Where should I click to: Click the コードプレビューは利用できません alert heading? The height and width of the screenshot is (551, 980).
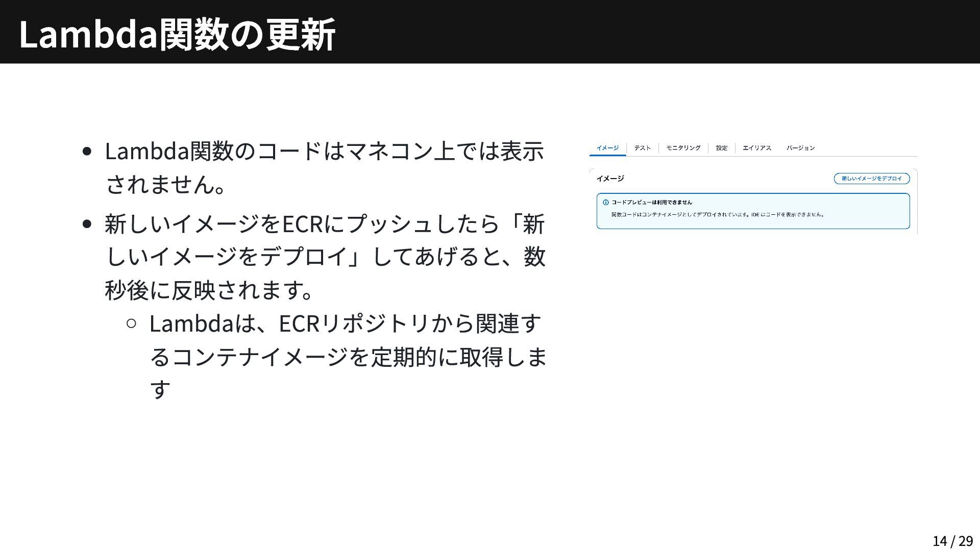click(x=651, y=203)
